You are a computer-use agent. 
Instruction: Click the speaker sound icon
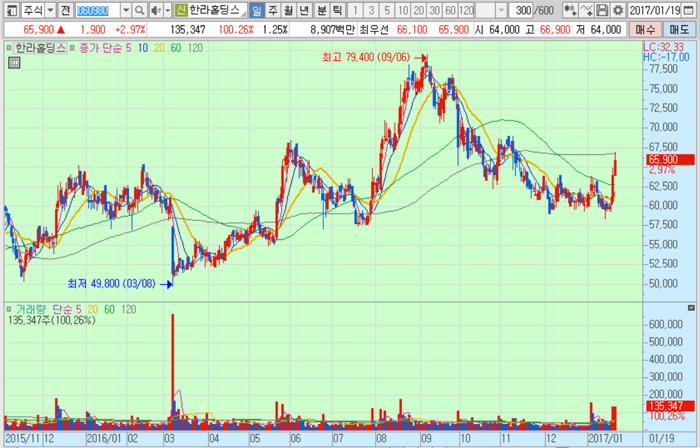click(155, 10)
